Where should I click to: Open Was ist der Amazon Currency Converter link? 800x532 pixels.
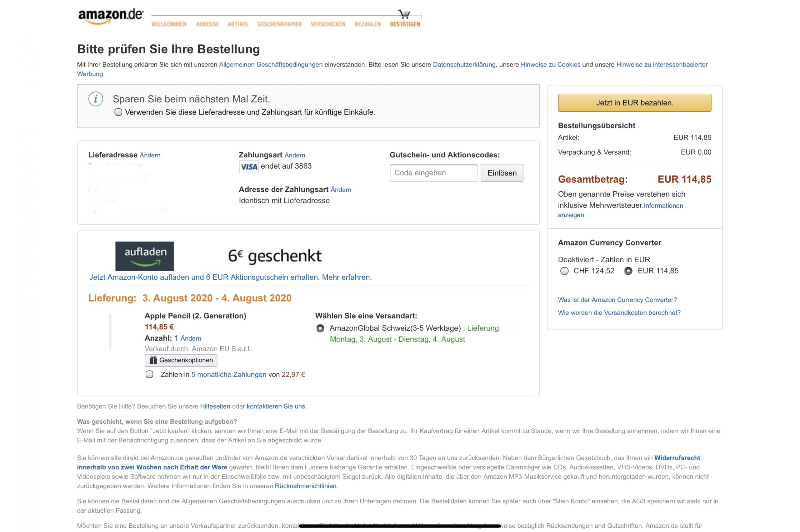tap(617, 300)
